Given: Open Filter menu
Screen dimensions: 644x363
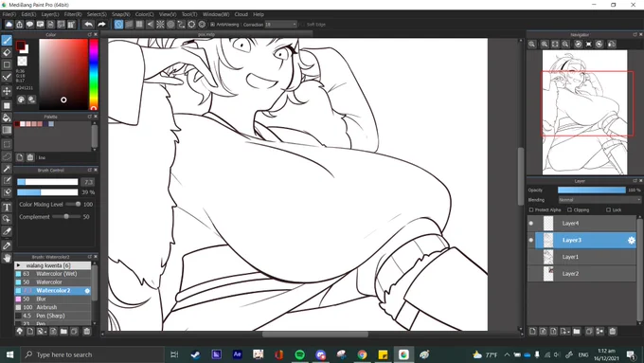Looking at the screenshot, I should click(x=73, y=14).
